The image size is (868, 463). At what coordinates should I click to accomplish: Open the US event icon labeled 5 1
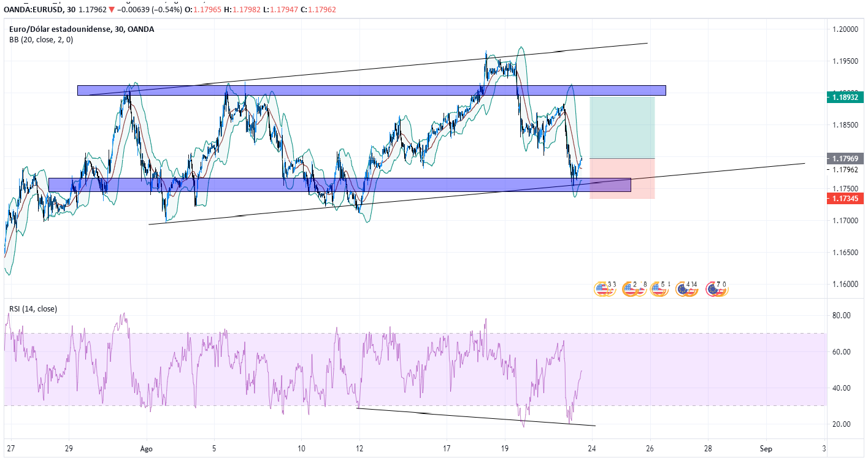coord(660,289)
